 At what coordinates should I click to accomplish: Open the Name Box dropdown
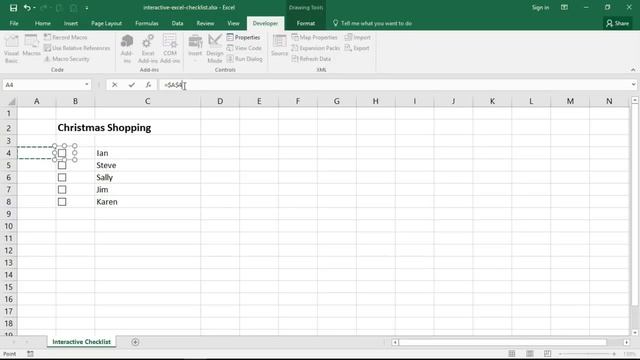[x=87, y=84]
